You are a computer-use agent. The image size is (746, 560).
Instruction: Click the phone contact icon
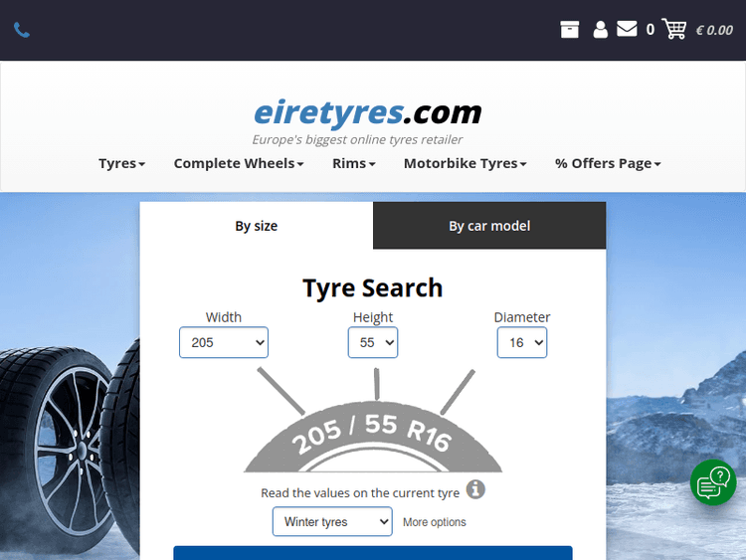pos(22,30)
